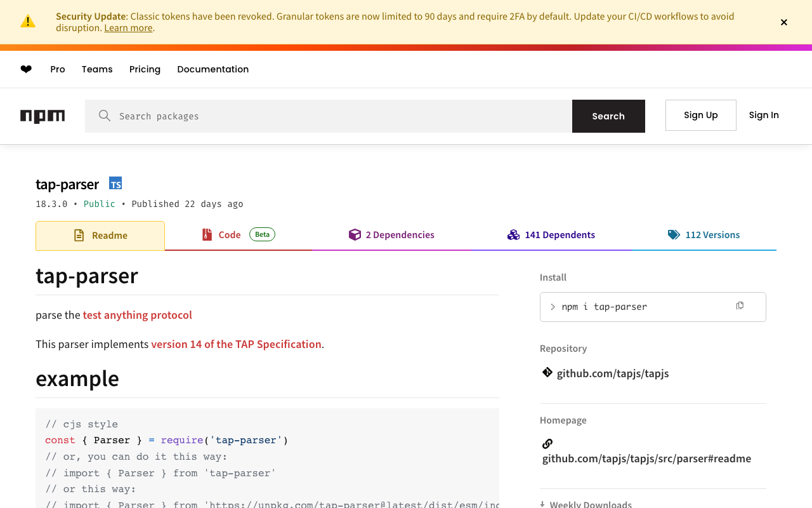Screen dimensions: 812x508
Task: Copy the npm install command
Action: point(740,306)
